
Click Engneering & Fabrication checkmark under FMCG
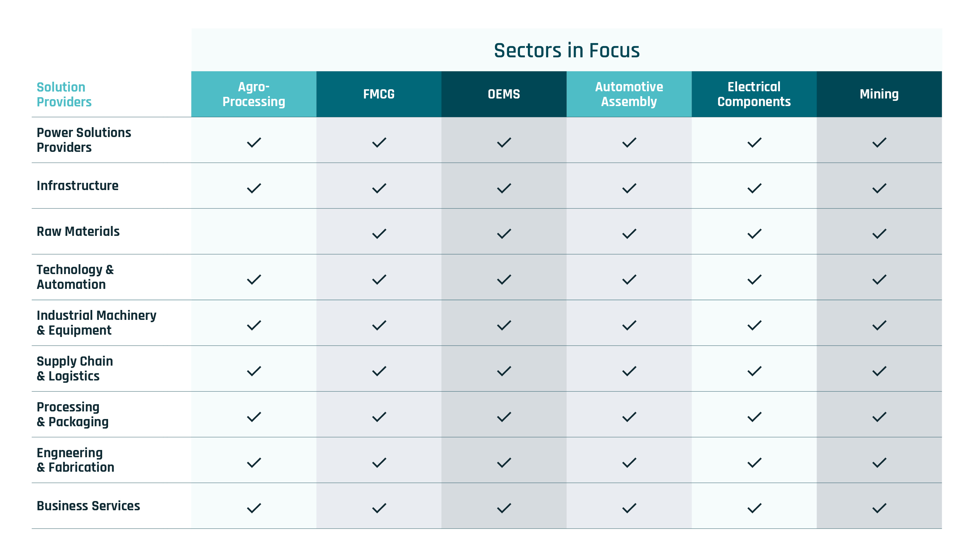click(379, 462)
